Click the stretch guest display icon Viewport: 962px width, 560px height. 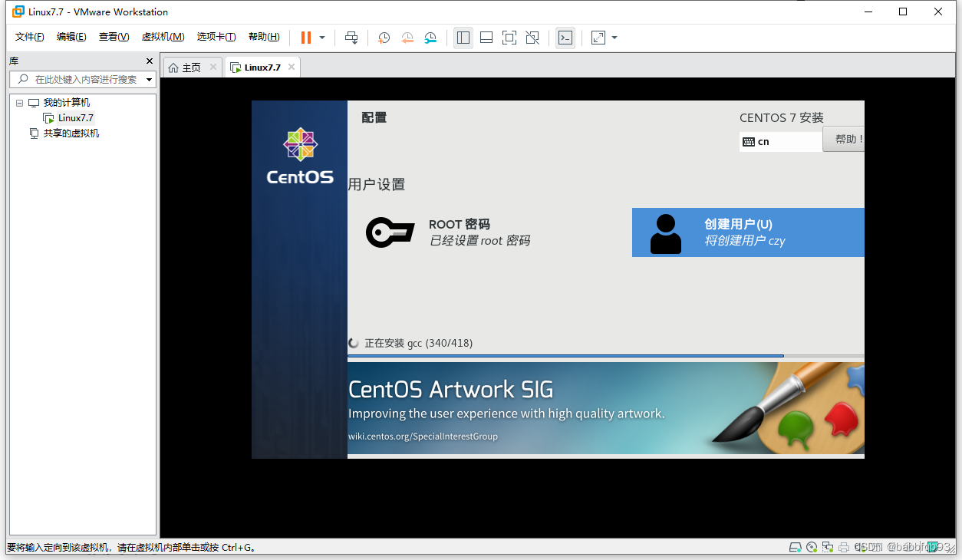tap(598, 38)
